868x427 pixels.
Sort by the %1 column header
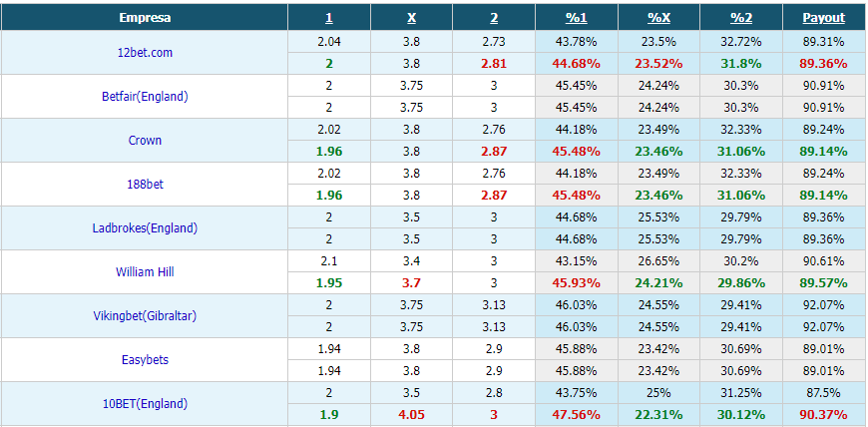pos(577,18)
